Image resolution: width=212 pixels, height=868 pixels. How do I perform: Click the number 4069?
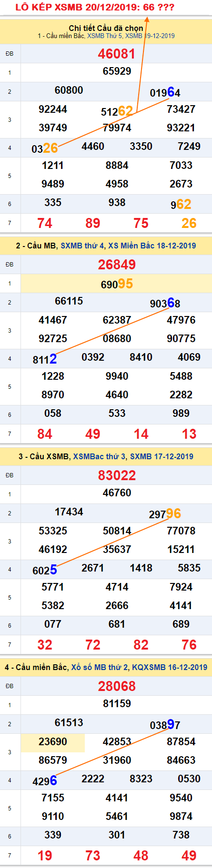[189, 357]
